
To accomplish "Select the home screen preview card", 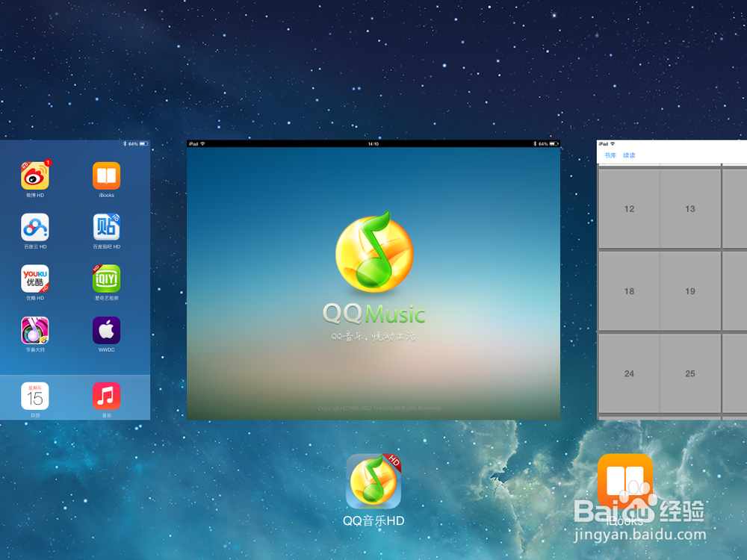I will [x=75, y=280].
